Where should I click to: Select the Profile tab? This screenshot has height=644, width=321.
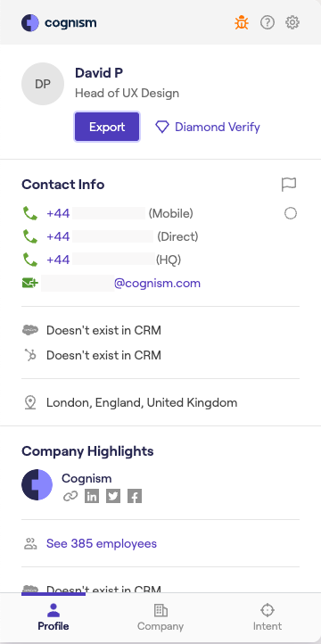(53, 617)
